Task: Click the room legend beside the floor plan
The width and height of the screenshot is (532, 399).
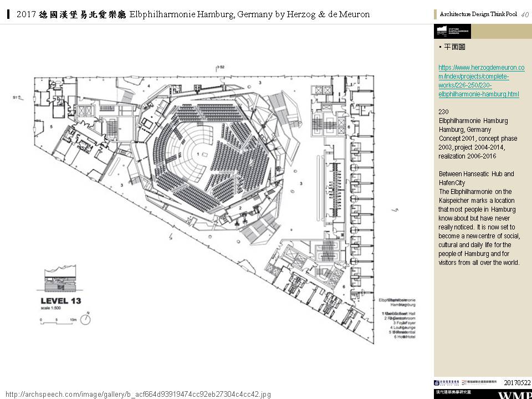Action: pos(397,318)
